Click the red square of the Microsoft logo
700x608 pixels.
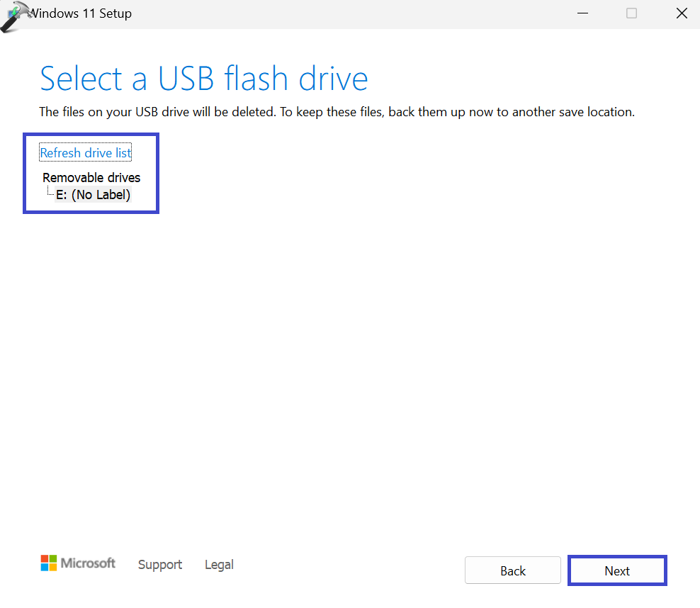click(x=45, y=559)
